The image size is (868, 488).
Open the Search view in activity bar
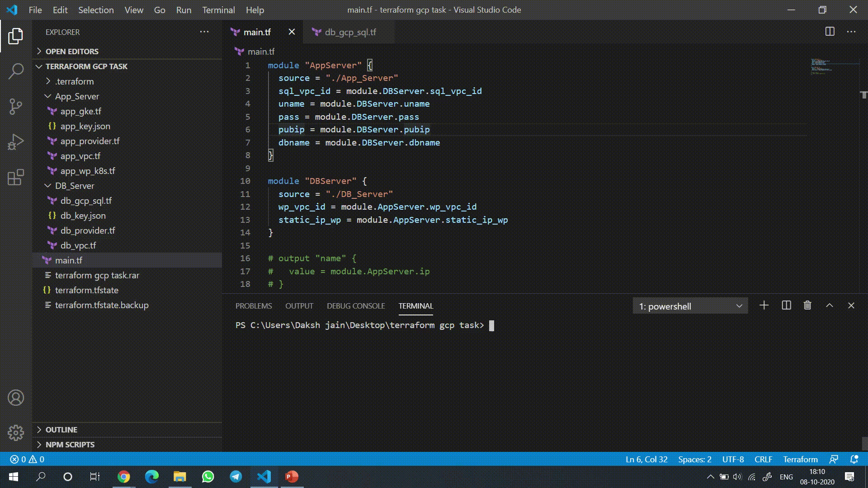pos(16,71)
